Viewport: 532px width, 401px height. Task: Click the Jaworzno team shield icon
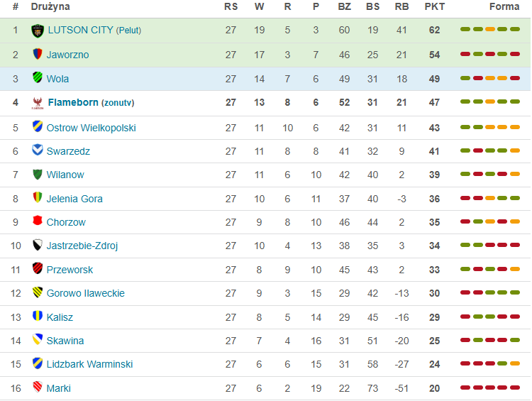pyautogui.click(x=38, y=55)
